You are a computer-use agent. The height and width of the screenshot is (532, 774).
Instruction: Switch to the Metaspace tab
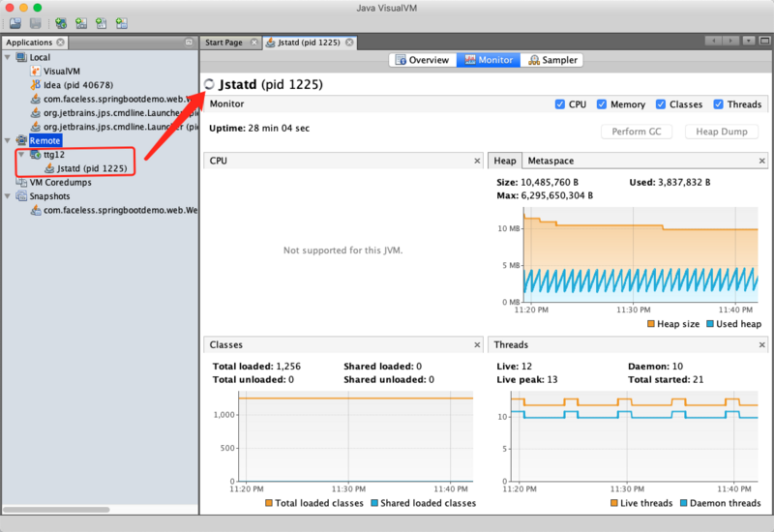pyautogui.click(x=551, y=161)
